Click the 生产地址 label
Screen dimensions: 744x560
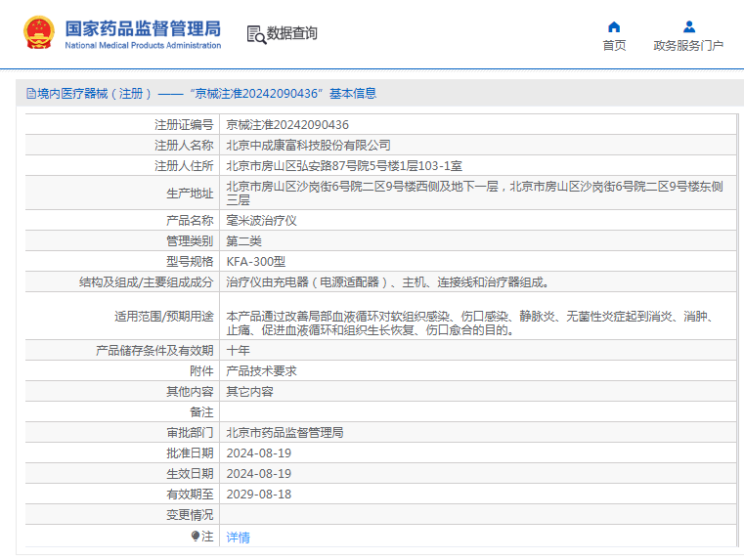(190, 194)
